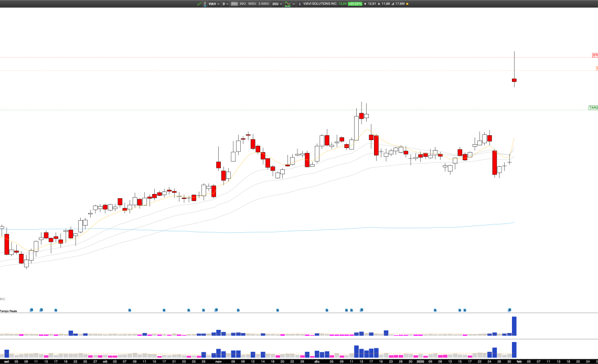Open the dropdown arrow beside template icon
598x364 pixels.
click(294, 4)
